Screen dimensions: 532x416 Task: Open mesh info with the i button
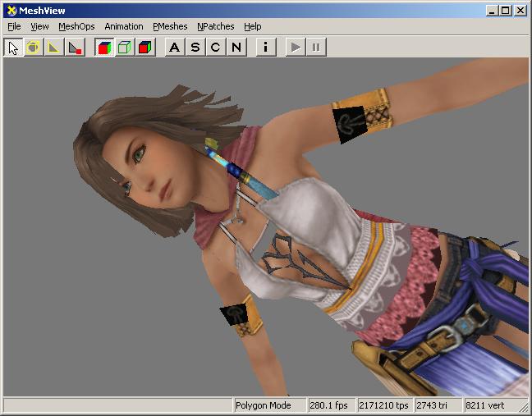[265, 47]
